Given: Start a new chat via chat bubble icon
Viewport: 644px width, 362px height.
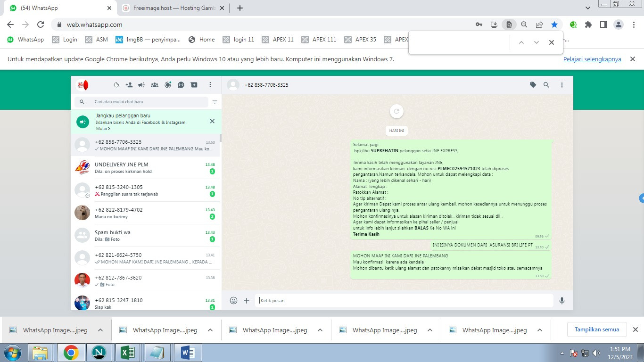Looking at the screenshot, I should 181,85.
